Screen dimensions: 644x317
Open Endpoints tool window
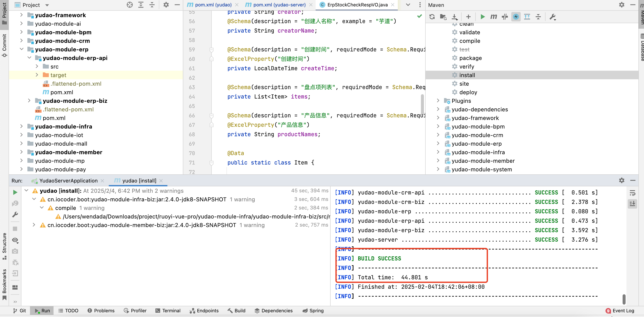(x=204, y=311)
